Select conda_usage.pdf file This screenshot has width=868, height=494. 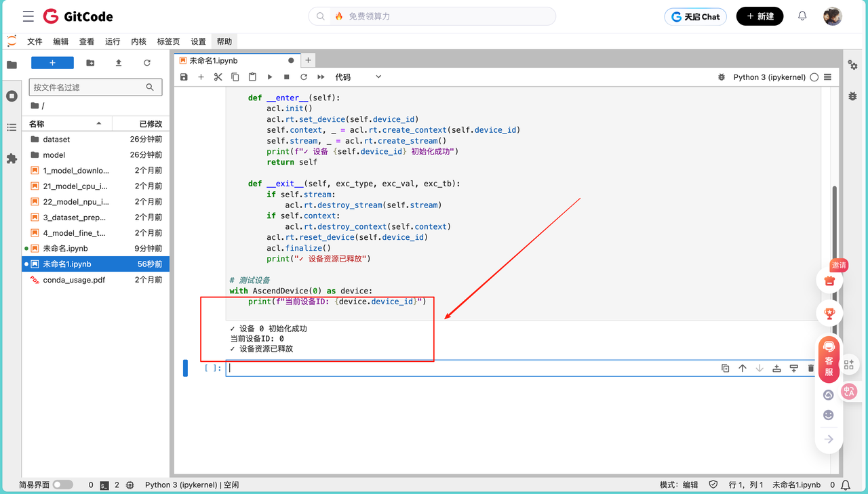click(x=96, y=280)
